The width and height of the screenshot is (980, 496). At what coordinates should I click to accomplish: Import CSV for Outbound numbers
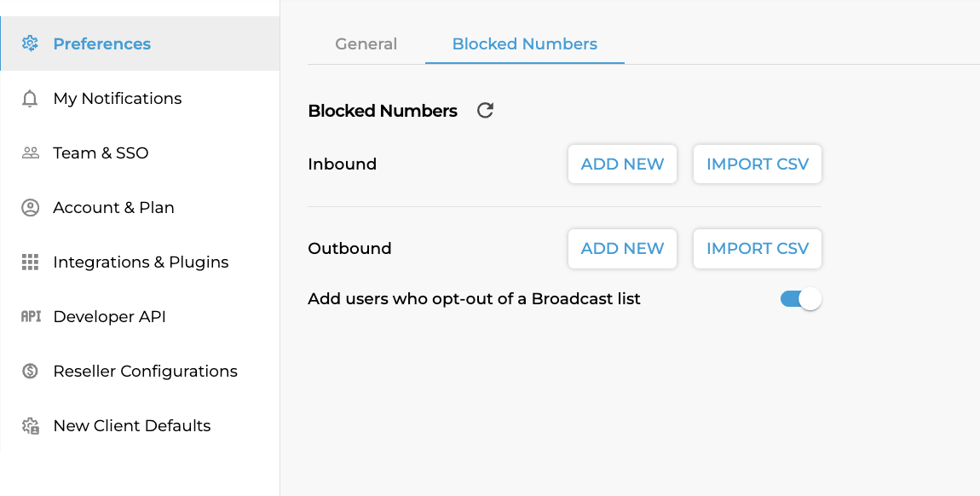pos(758,249)
